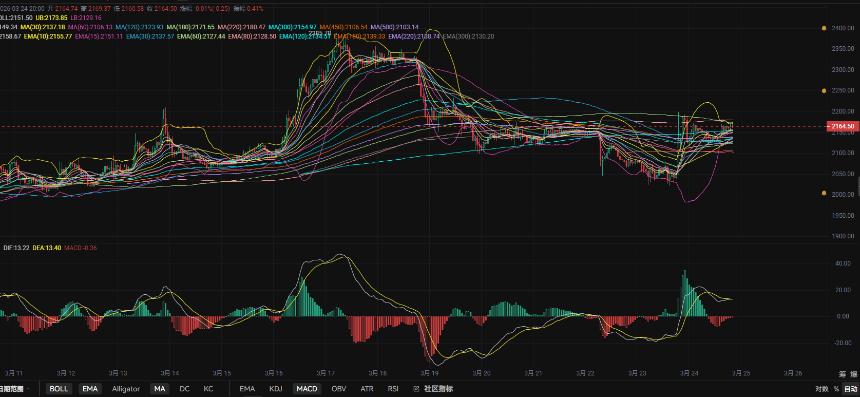Click the MA(500):2103.14 legend entry
The height and width of the screenshot is (397, 860).
tap(395, 27)
